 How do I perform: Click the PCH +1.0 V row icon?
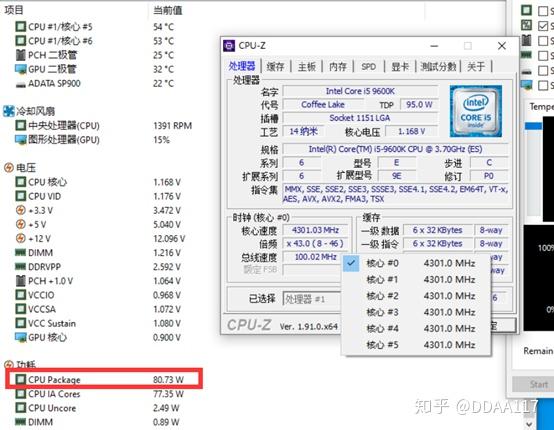click(x=21, y=281)
